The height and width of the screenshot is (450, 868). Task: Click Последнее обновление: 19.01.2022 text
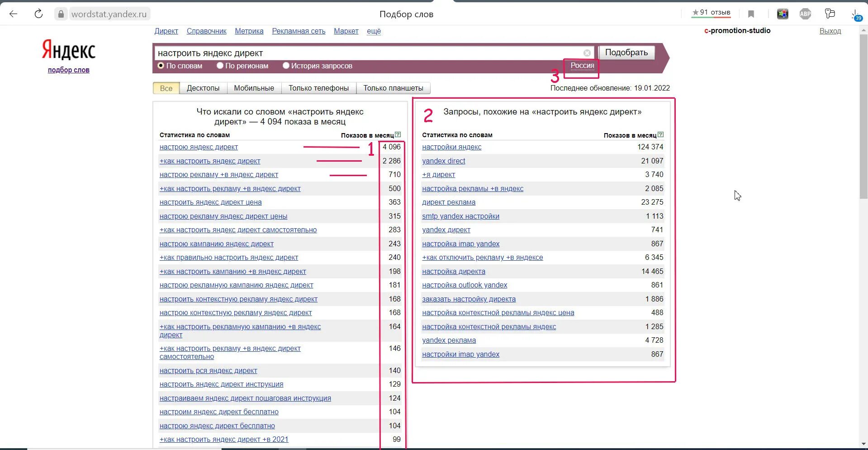click(x=610, y=88)
